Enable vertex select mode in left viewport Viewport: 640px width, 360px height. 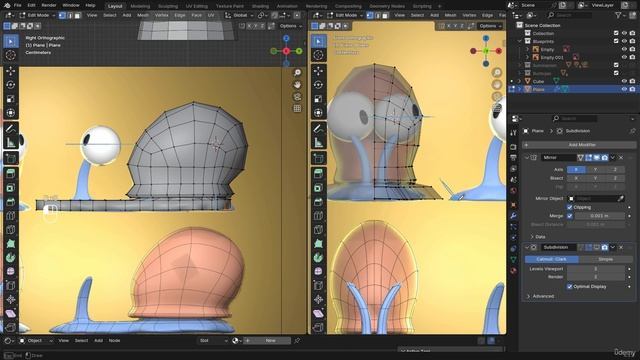62,16
